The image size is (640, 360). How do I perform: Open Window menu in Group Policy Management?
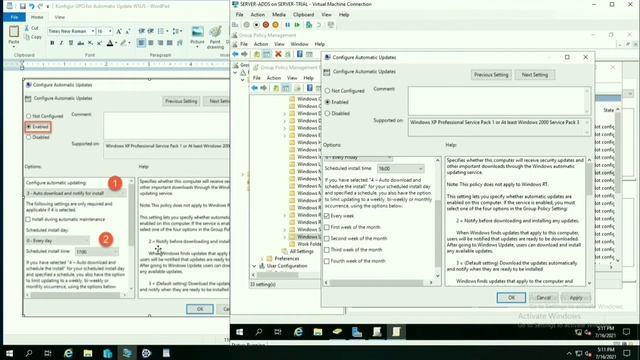(299, 44)
